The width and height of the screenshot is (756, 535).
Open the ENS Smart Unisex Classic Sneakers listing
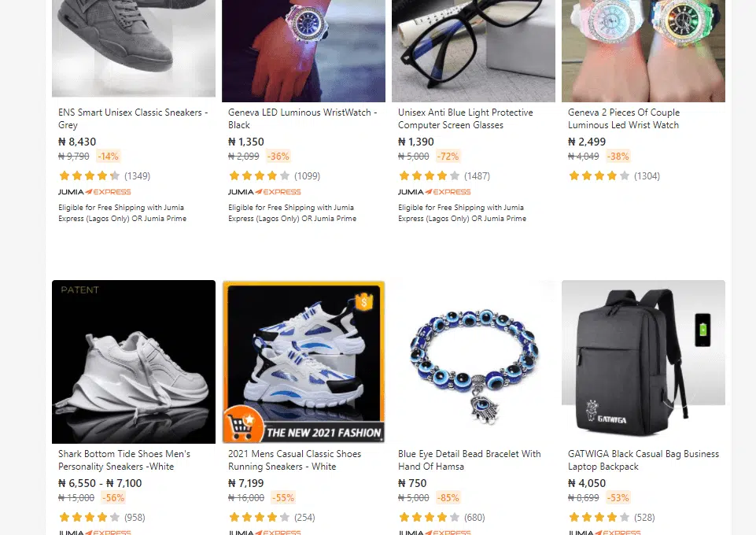click(133, 119)
